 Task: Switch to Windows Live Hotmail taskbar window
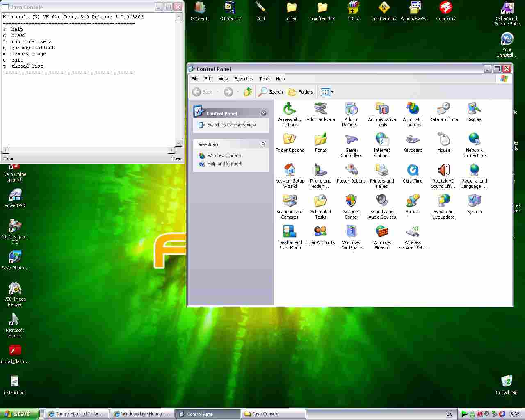pyautogui.click(x=142, y=414)
